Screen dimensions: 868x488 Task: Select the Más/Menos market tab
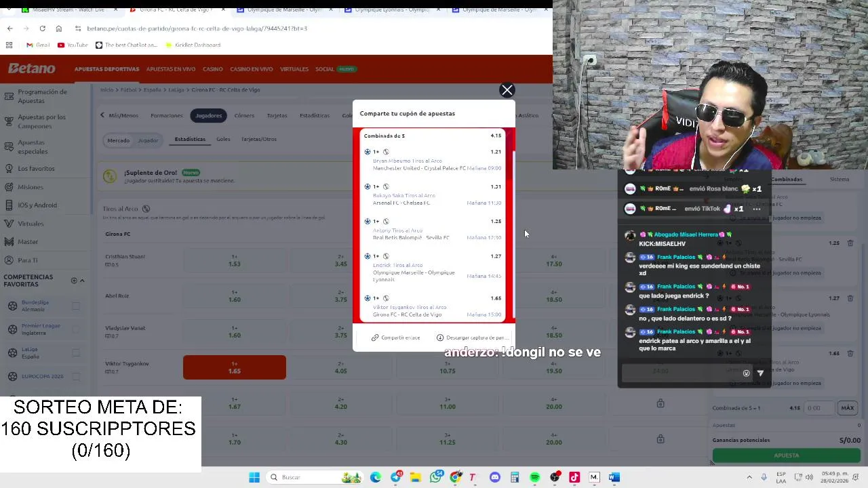tap(123, 115)
